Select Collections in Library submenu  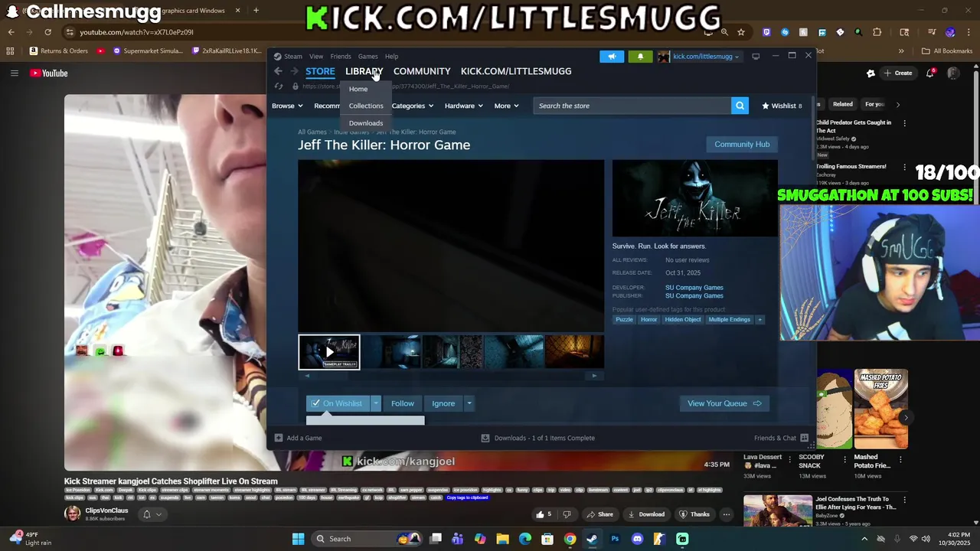pos(366,106)
